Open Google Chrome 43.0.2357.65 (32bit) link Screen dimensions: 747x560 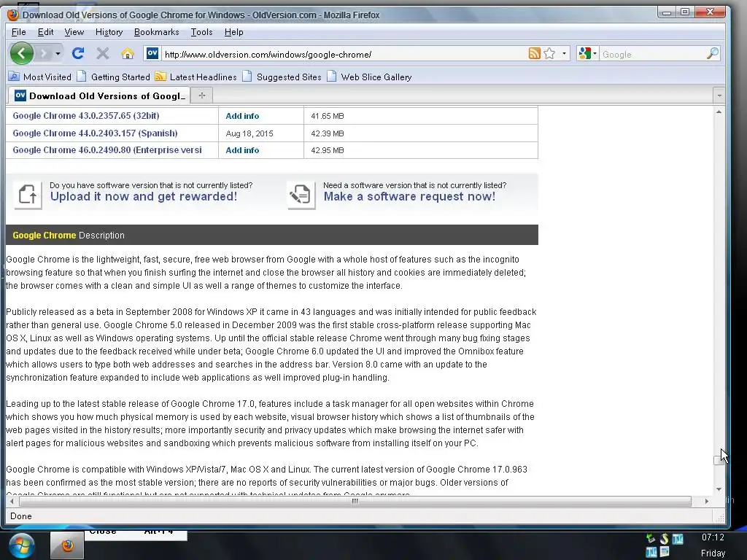86,116
